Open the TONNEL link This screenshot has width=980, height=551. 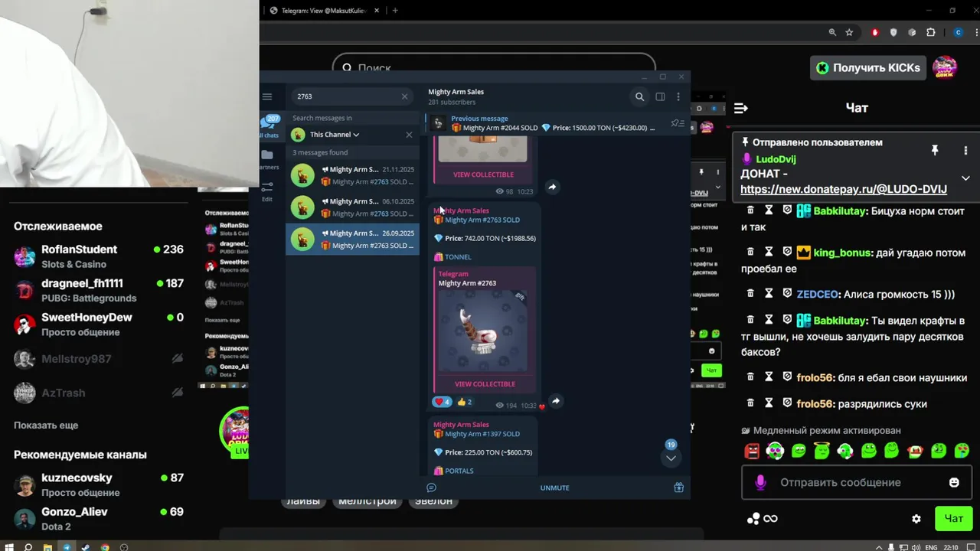(x=458, y=257)
